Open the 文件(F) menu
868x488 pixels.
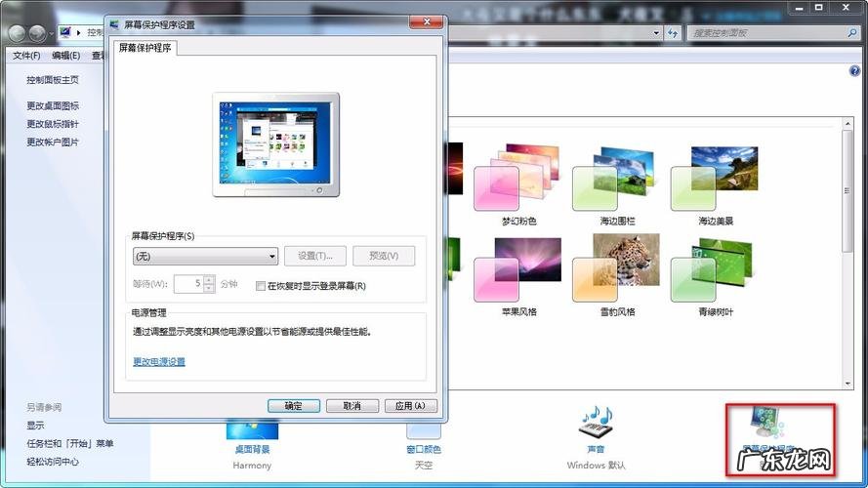(x=26, y=56)
